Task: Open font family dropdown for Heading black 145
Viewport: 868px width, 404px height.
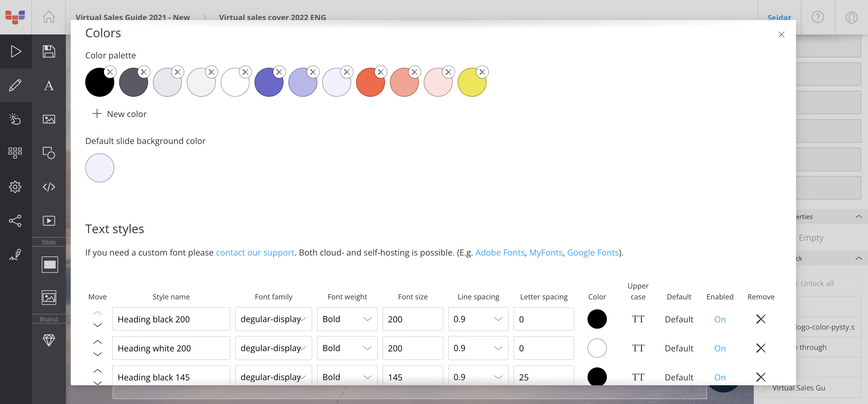Action: pyautogui.click(x=274, y=376)
